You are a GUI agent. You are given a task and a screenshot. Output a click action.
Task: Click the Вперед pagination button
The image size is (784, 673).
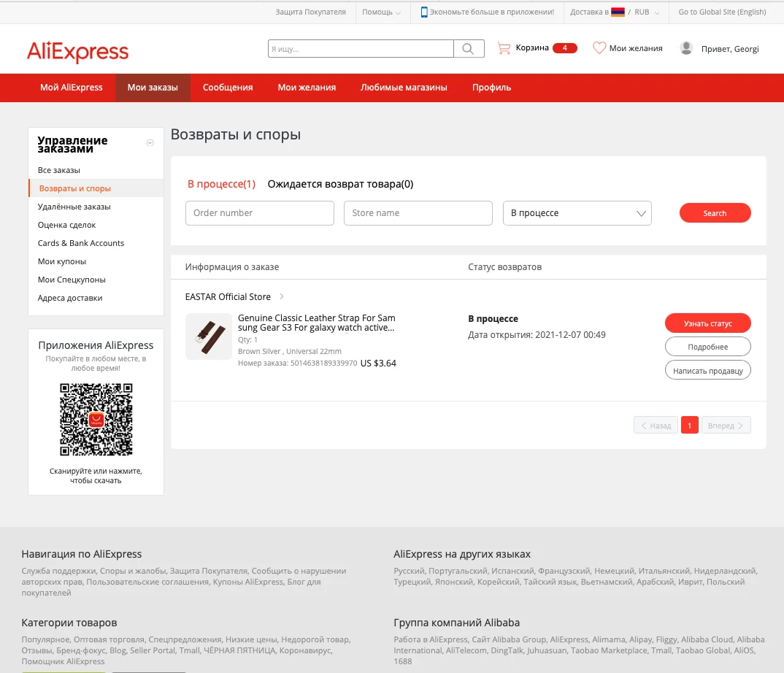click(726, 426)
